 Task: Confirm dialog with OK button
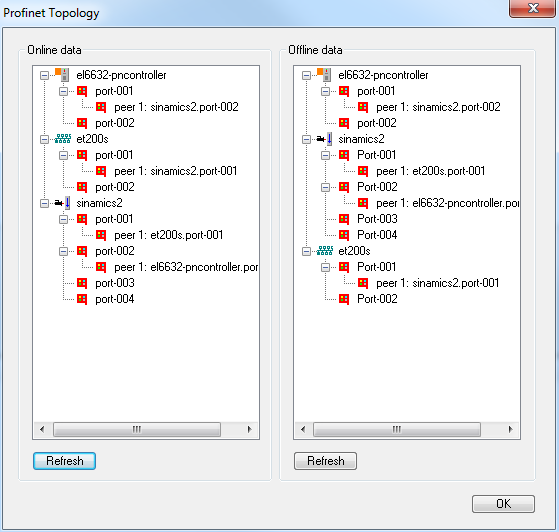click(x=503, y=503)
